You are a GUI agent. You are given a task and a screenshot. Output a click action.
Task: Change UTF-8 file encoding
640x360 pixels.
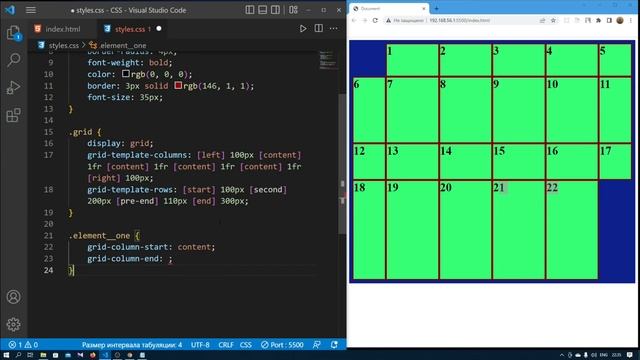200,345
